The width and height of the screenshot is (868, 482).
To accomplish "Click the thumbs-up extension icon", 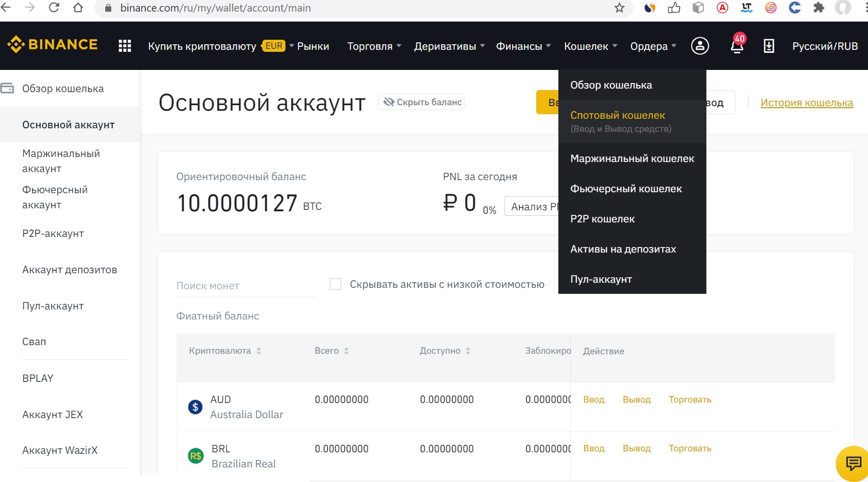I will tap(674, 8).
